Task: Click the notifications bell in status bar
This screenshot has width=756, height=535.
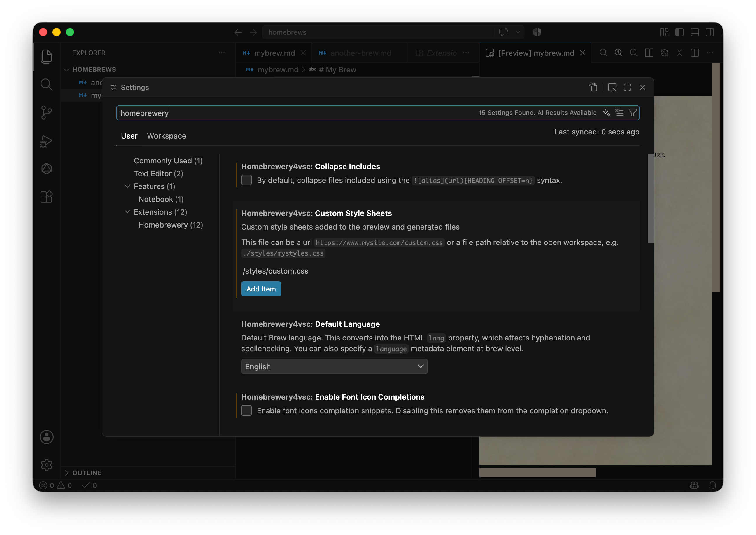Action: (x=713, y=485)
